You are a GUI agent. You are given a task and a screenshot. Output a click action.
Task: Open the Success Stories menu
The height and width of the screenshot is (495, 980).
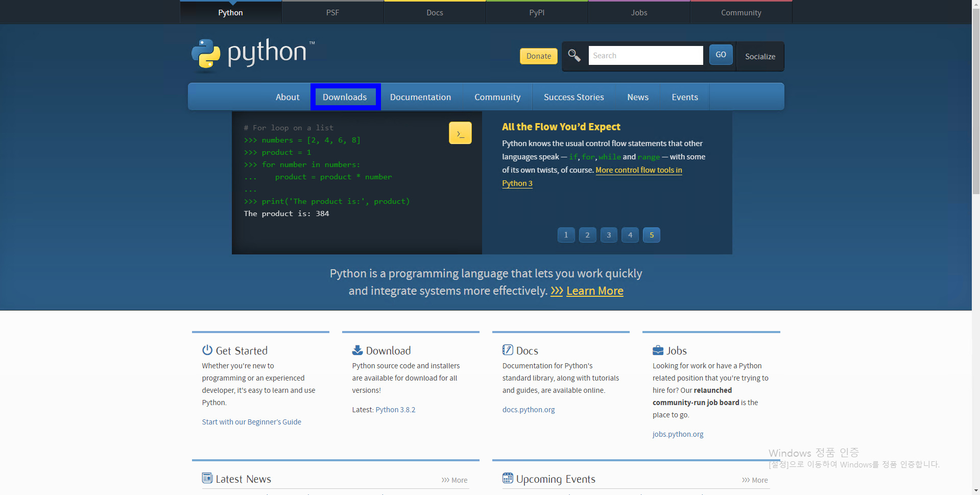click(x=574, y=97)
